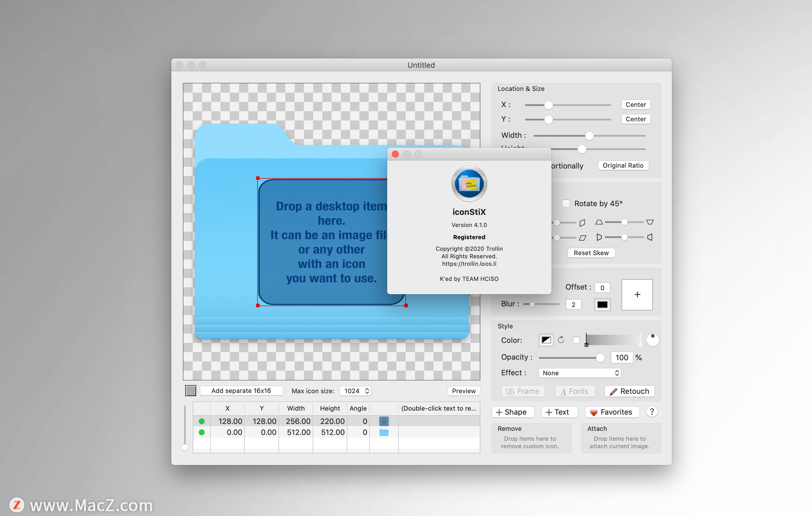Click the trapezoid narrow-top perspective icon
This screenshot has height=516, width=812.
(x=599, y=222)
